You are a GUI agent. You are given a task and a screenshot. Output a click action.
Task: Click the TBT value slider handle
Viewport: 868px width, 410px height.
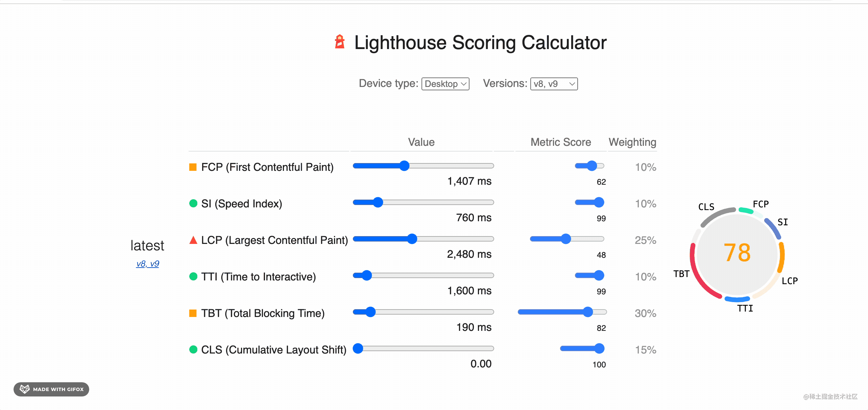[370, 312]
